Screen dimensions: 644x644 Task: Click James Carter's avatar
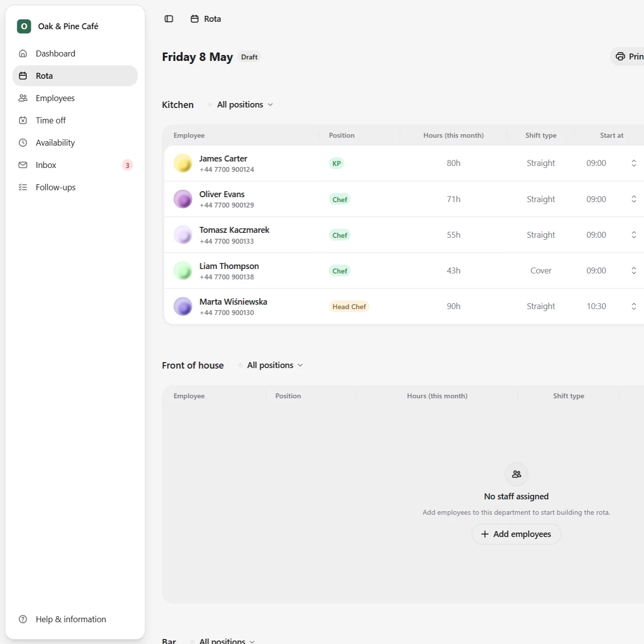click(x=183, y=163)
